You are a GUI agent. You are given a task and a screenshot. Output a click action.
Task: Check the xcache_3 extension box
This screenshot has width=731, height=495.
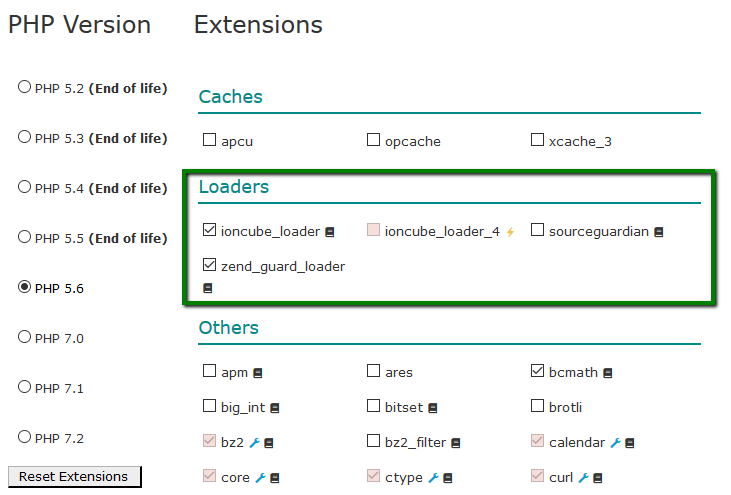538,139
